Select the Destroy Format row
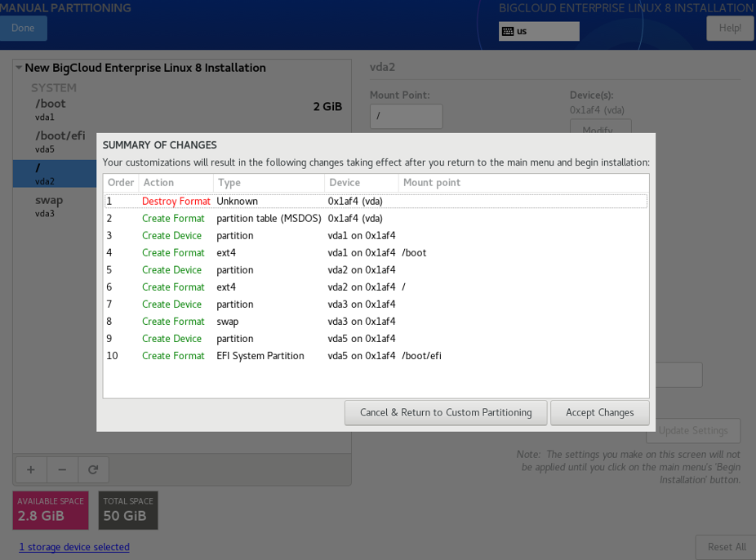The height and width of the screenshot is (560, 756). (376, 201)
